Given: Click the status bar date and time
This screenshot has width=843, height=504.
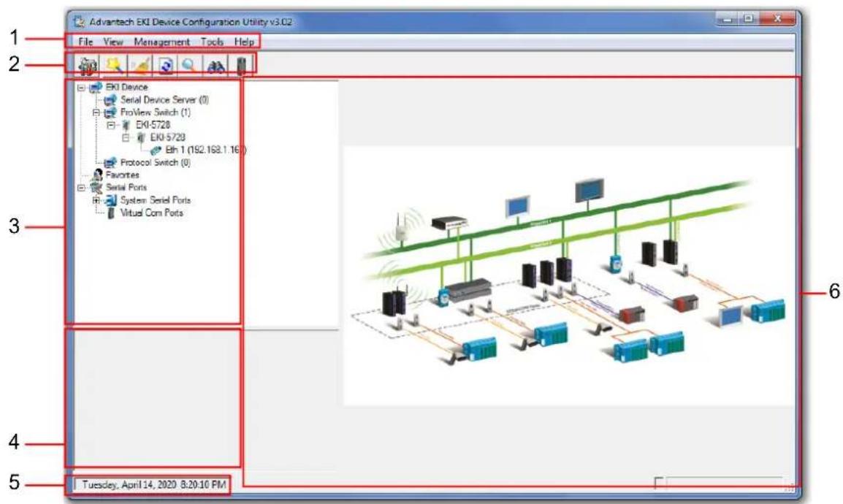Looking at the screenshot, I should [153, 485].
